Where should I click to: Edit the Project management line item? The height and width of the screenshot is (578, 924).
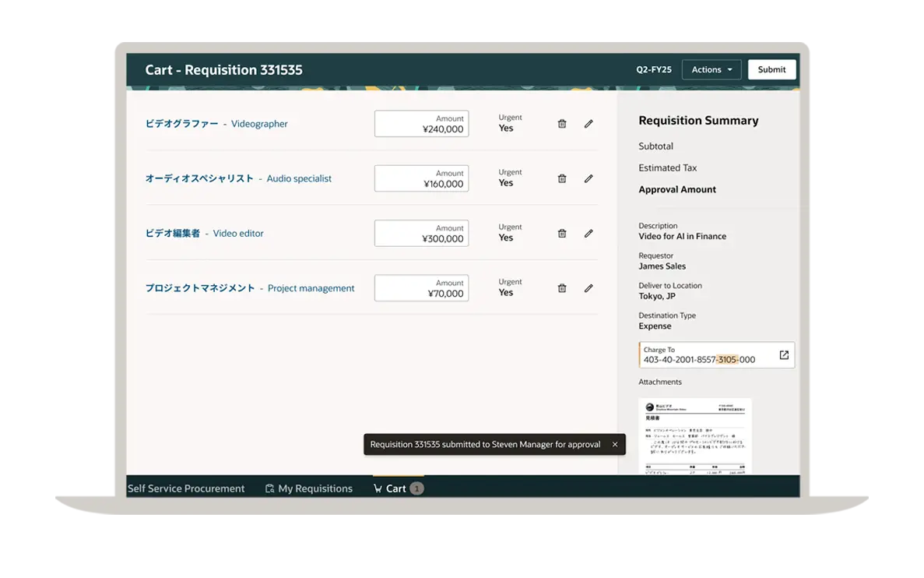click(x=588, y=288)
